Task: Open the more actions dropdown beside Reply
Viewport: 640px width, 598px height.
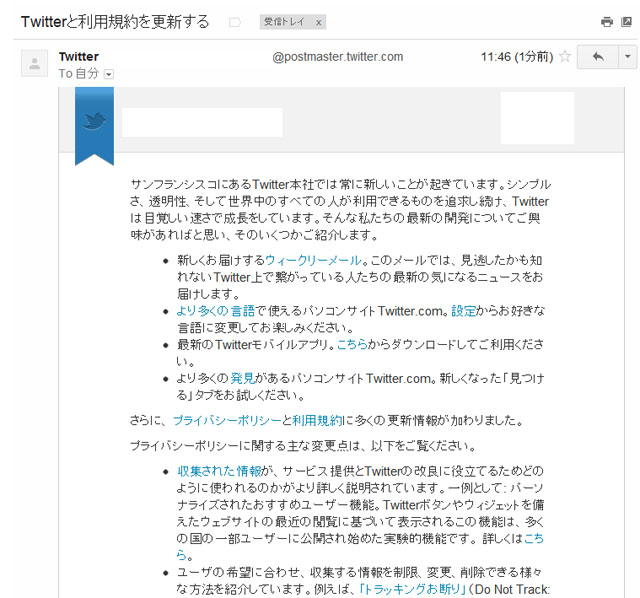Action: pos(628,57)
